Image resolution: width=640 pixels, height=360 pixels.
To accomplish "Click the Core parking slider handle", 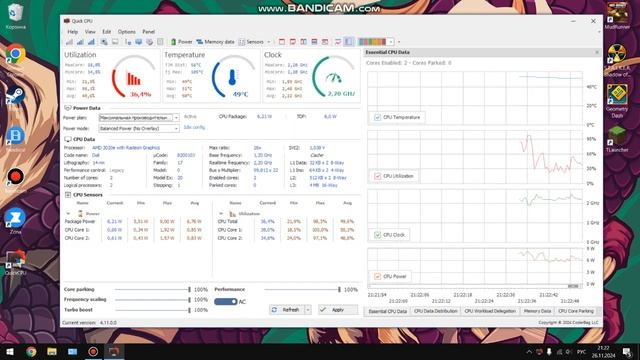I will click(189, 289).
